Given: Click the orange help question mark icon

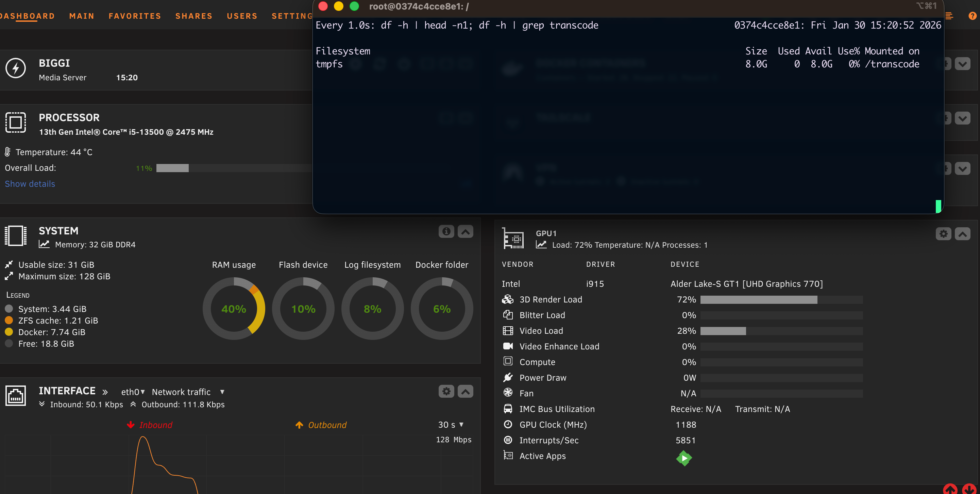Looking at the screenshot, I should pyautogui.click(x=972, y=16).
